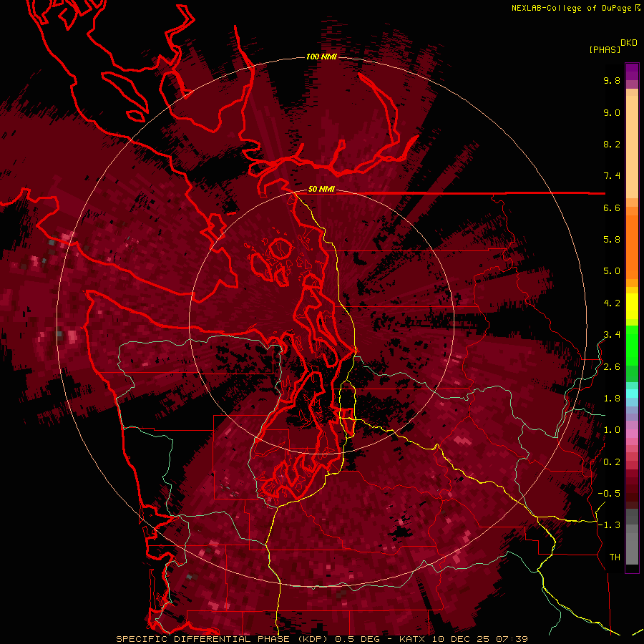Click the 1.8 legend value
The height and width of the screenshot is (644, 644).
pyautogui.click(x=612, y=399)
